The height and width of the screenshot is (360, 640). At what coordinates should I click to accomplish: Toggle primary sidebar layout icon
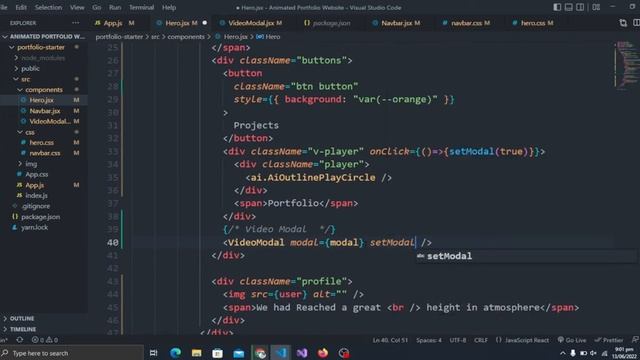point(557,7)
